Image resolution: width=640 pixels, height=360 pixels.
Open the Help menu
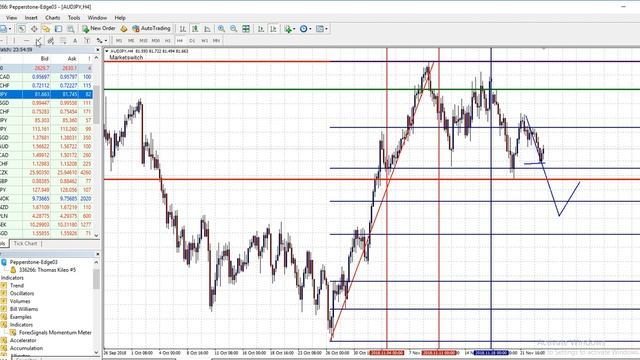point(120,18)
